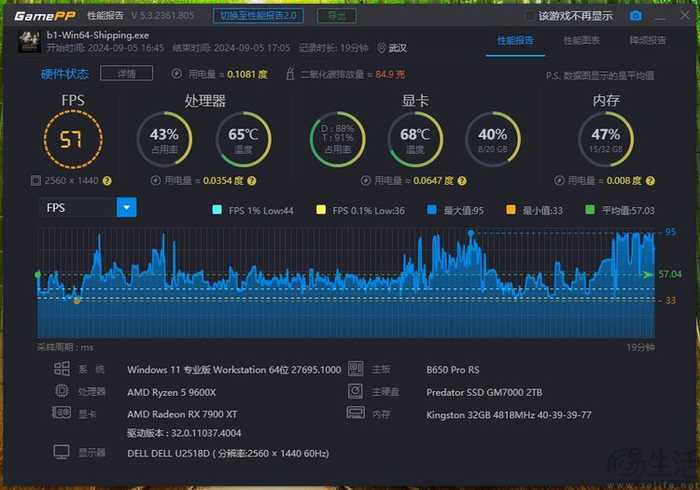Click help icon beside graphics card power usage

[x=464, y=181]
